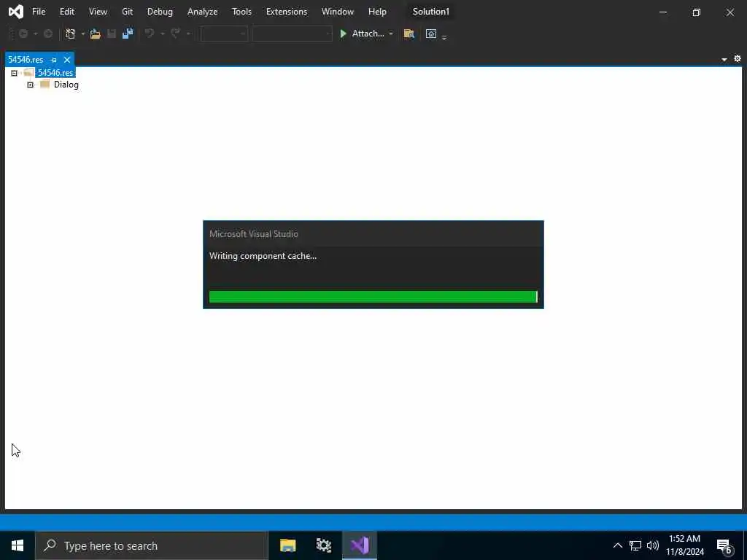Open the gear app in taskbar
This screenshot has width=747, height=560.
pos(323,545)
